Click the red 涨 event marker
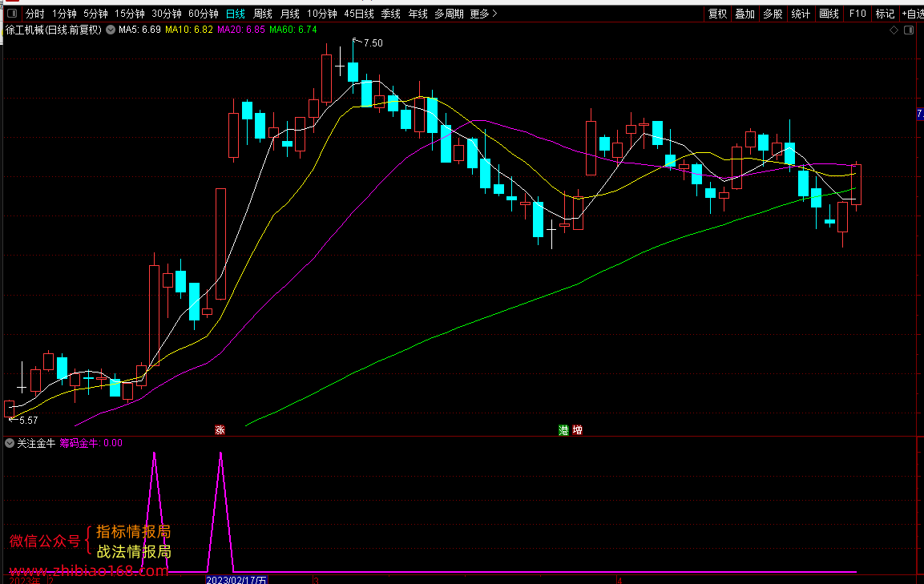The height and width of the screenshot is (584, 924). (x=220, y=430)
